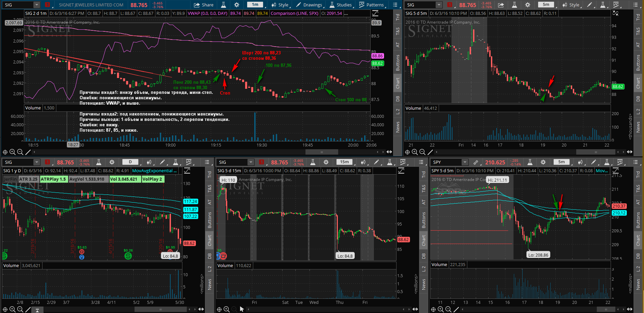
Task: Open Style menu in 1m chart toolbar
Action: point(280,5)
